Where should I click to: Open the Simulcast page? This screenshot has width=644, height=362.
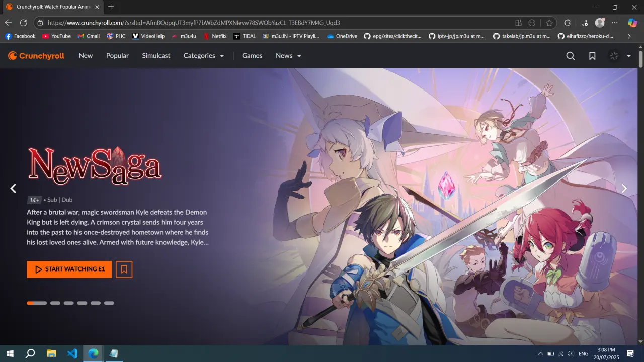tap(156, 56)
